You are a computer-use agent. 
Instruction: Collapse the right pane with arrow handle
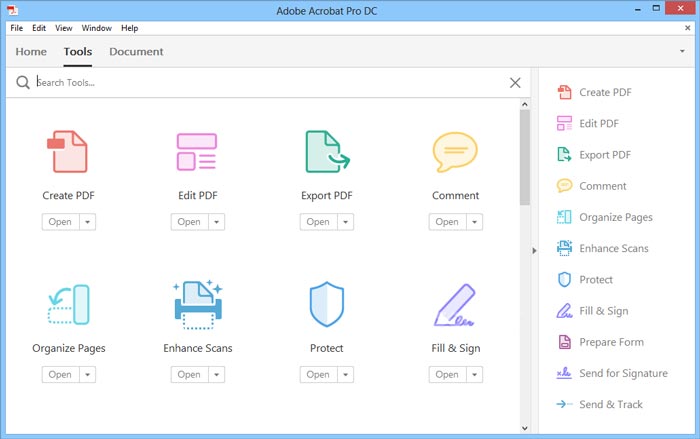pyautogui.click(x=534, y=251)
